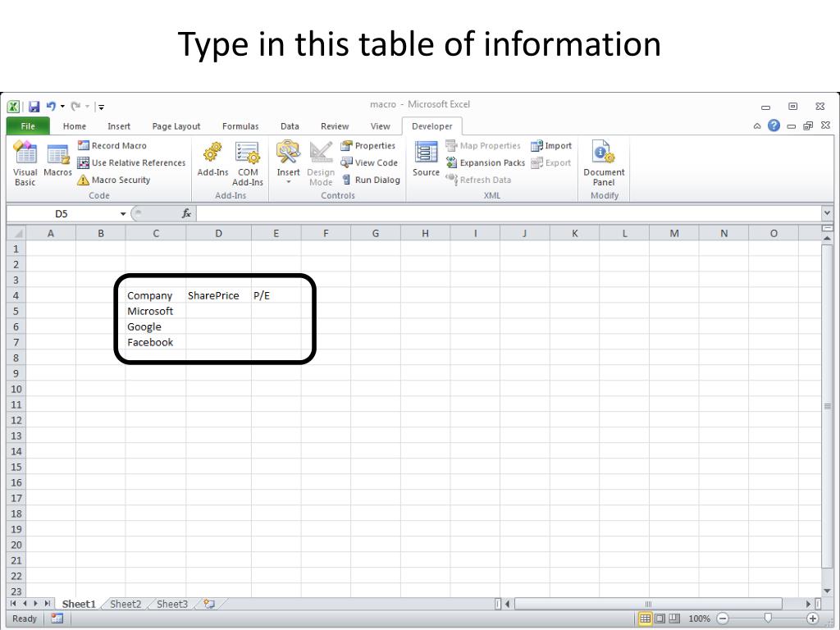840x630 pixels.
Task: Click Run Dialog
Action: coord(371,180)
